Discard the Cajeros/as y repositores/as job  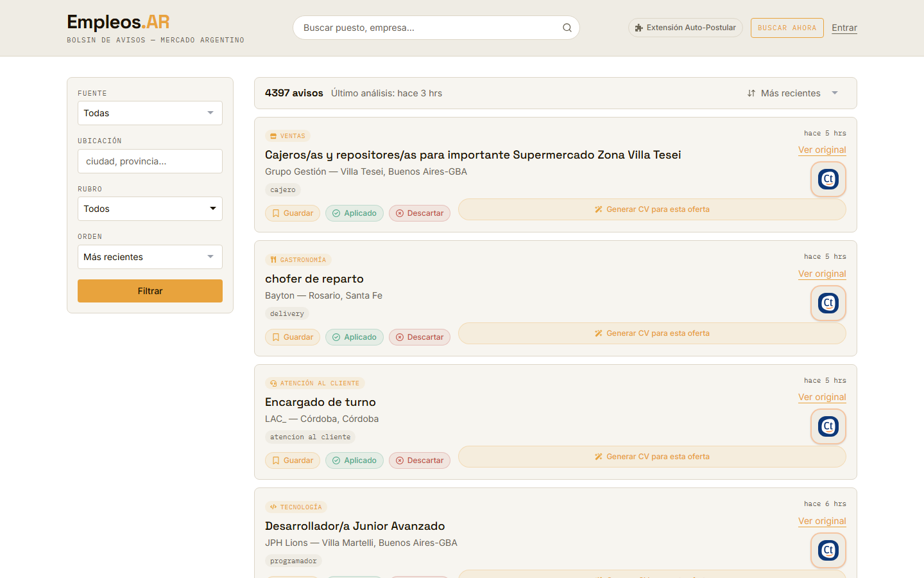[x=420, y=213]
